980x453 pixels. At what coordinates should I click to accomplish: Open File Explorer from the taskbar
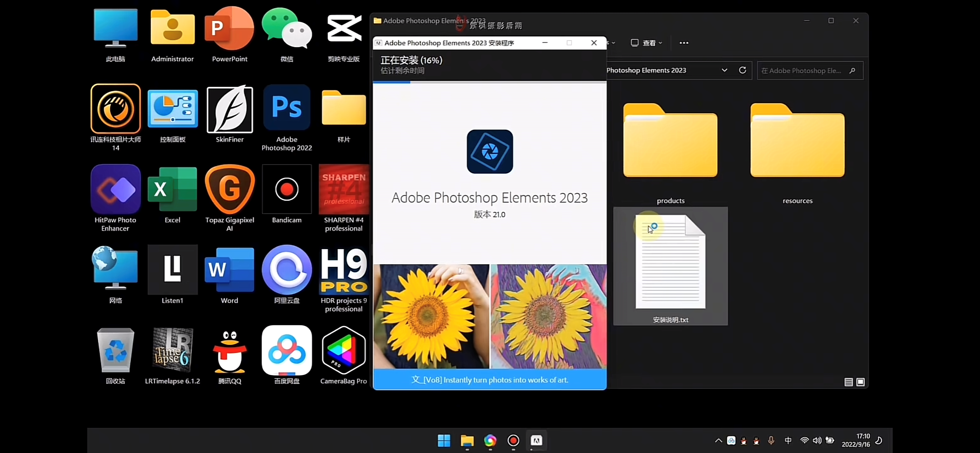coord(467,440)
